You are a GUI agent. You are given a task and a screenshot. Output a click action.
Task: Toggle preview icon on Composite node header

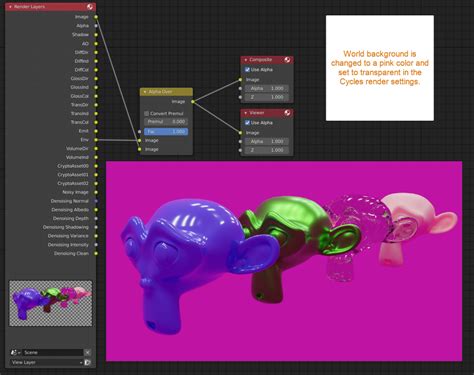point(287,60)
